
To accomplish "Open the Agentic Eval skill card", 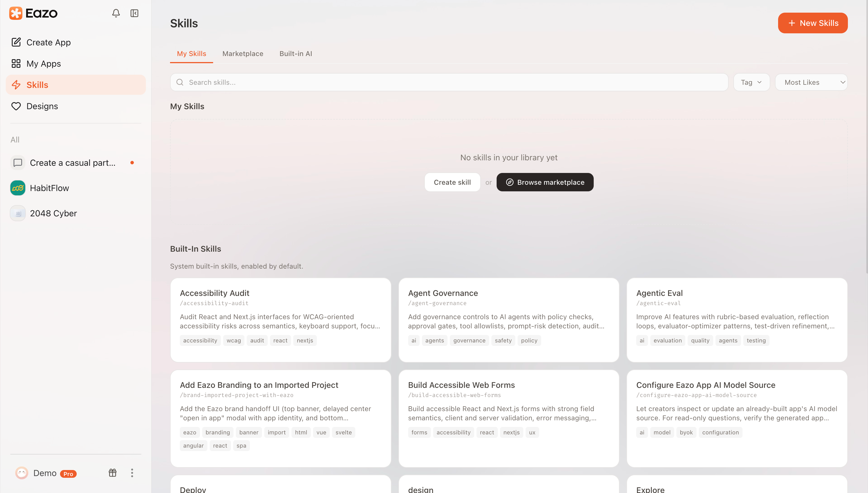I will click(737, 320).
